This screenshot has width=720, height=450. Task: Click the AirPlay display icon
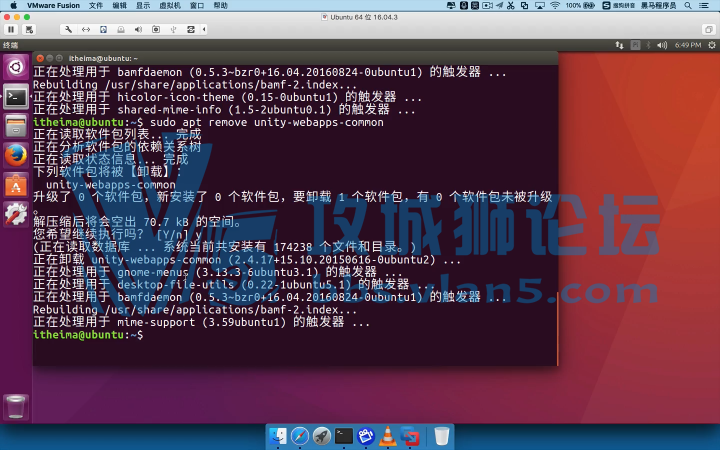pos(540,6)
